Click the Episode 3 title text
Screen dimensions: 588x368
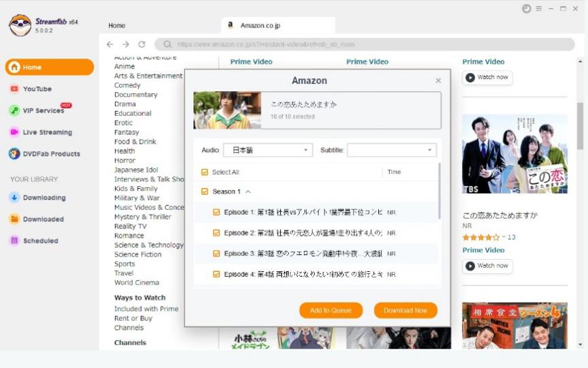coord(303,254)
